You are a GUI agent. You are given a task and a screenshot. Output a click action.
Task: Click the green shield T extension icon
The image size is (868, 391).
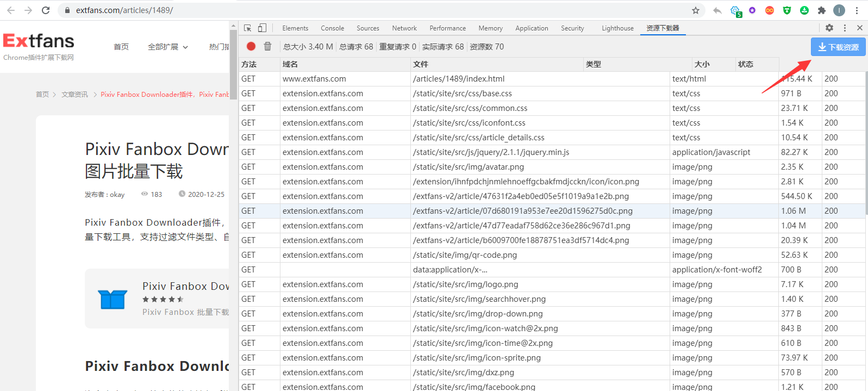[x=787, y=10]
